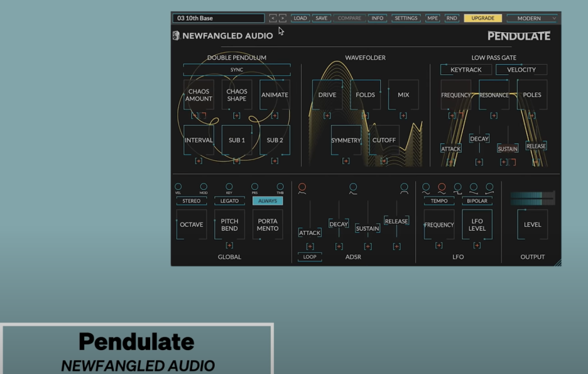Click LOAD in the top bar

point(300,18)
